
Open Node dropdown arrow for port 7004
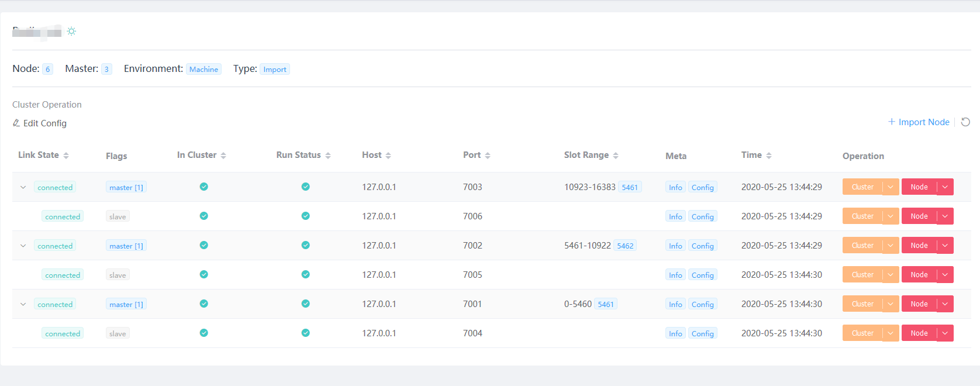(x=945, y=333)
